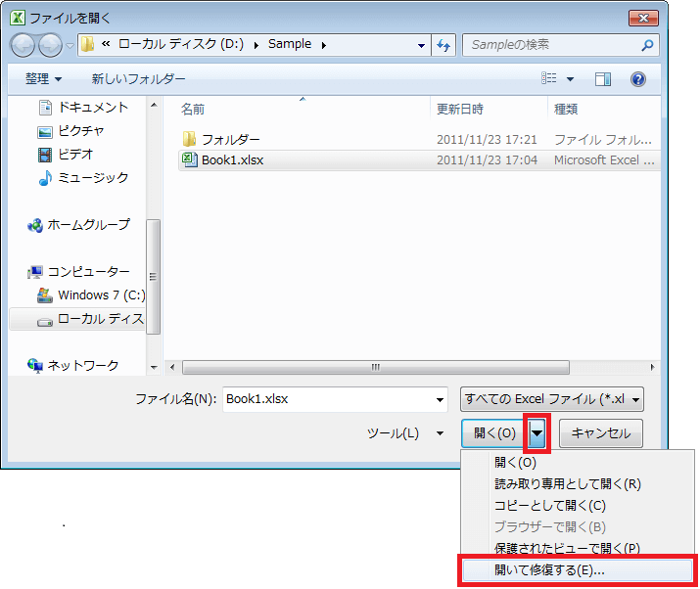Viewport: 700px width, 589px height.
Task: Click the change view icon
Action: tap(549, 79)
